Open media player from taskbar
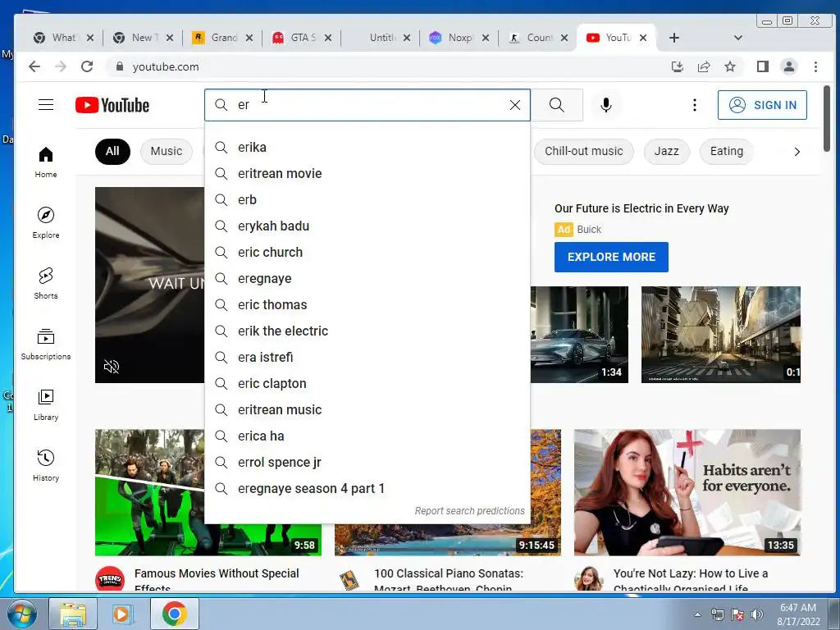 pos(121,614)
